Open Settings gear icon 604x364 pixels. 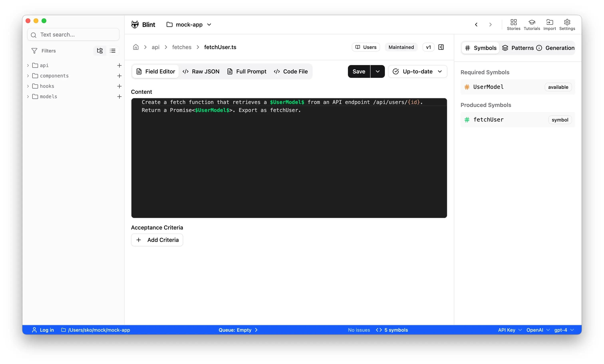click(x=567, y=25)
